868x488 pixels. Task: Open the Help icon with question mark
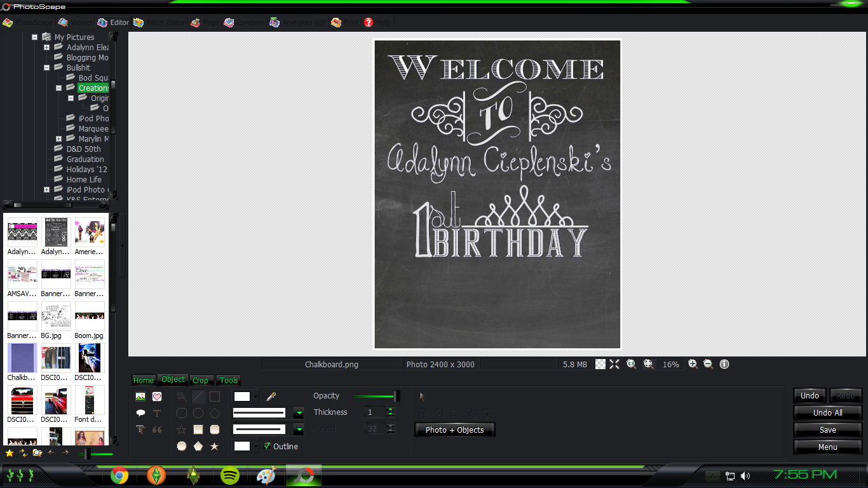click(369, 22)
